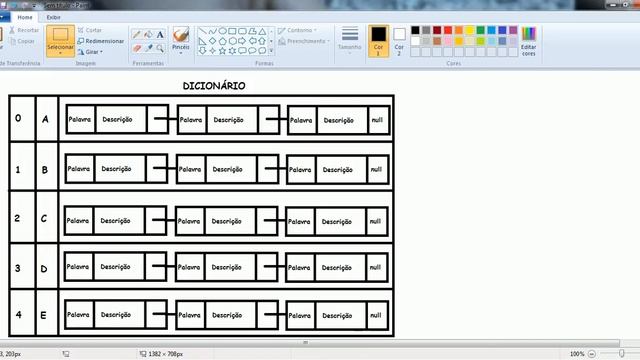Pick the orange color swatch
Screen dimensions: 640x360
coord(459,30)
